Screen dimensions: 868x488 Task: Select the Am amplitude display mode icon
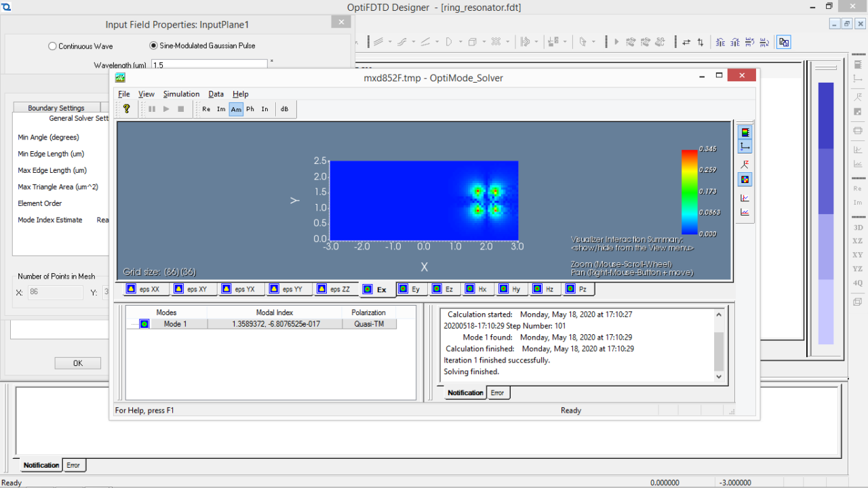pos(236,108)
